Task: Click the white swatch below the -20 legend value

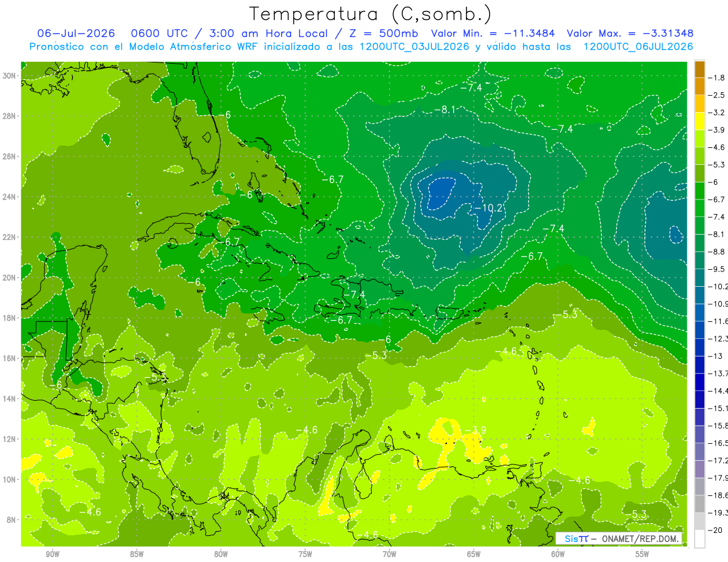Action: click(699, 538)
